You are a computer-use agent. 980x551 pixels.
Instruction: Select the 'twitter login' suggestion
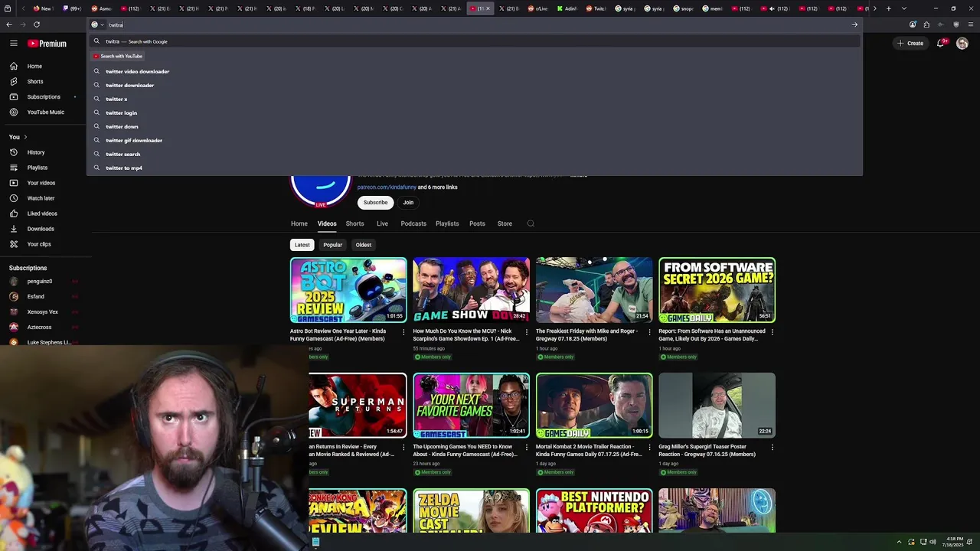[x=121, y=112]
